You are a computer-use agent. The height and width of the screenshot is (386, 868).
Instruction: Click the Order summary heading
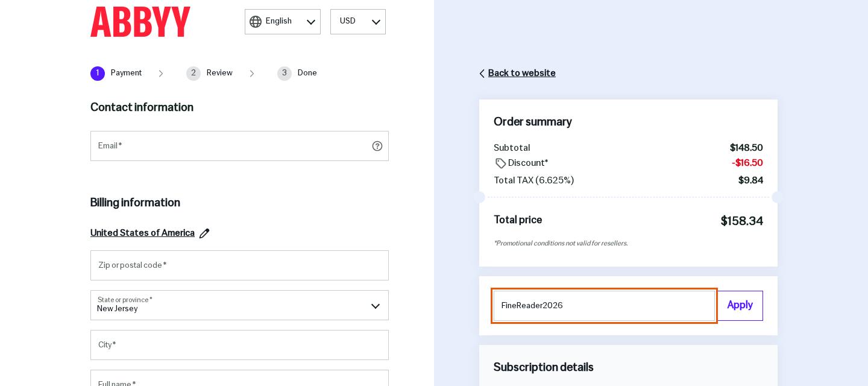(533, 122)
